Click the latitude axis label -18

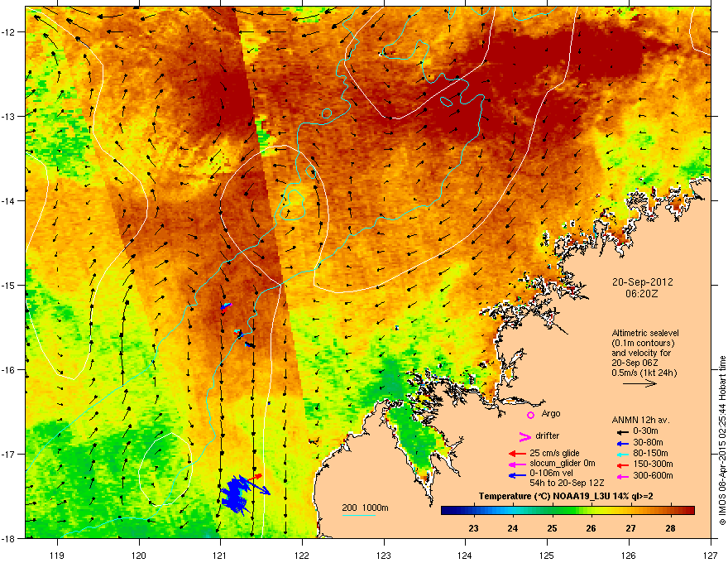[x=9, y=538]
